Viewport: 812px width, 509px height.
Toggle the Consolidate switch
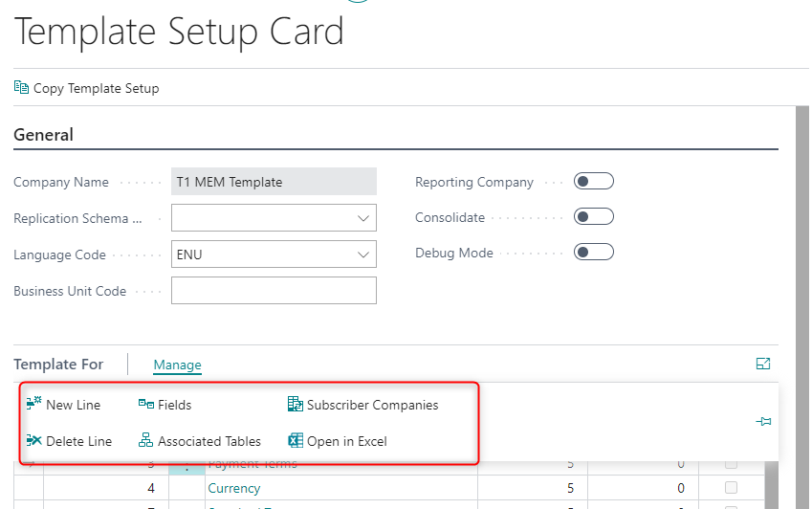594,216
